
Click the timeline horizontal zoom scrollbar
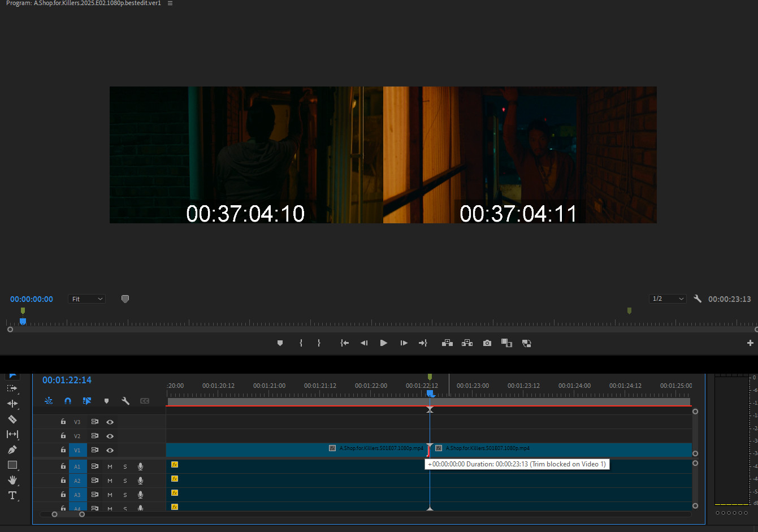click(68, 514)
